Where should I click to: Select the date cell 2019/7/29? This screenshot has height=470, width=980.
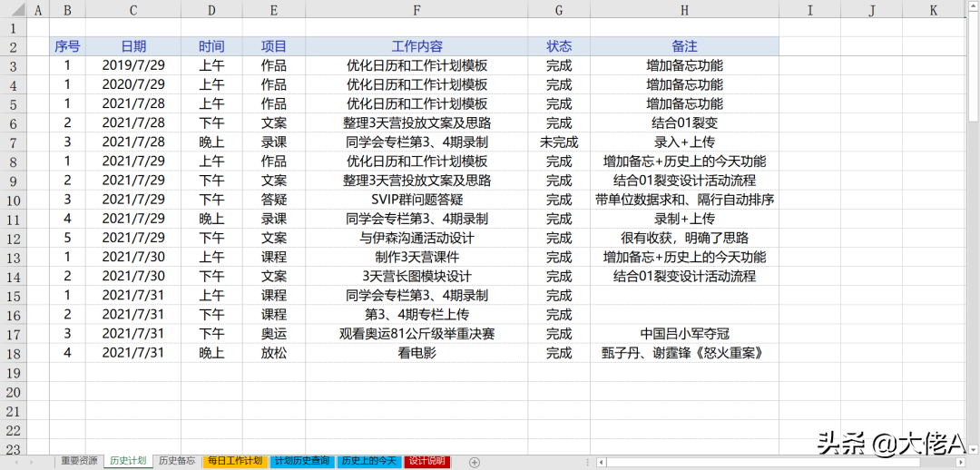tap(133, 65)
